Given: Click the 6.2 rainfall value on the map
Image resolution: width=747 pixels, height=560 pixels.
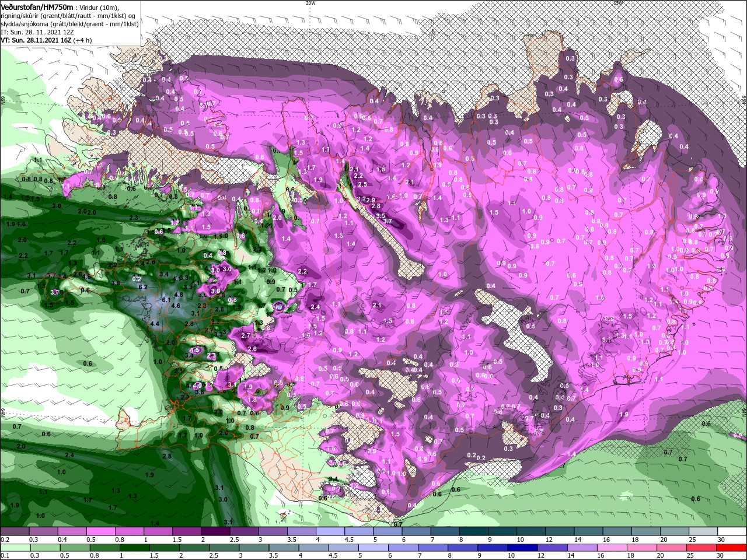Looking at the screenshot, I should pos(142,287).
